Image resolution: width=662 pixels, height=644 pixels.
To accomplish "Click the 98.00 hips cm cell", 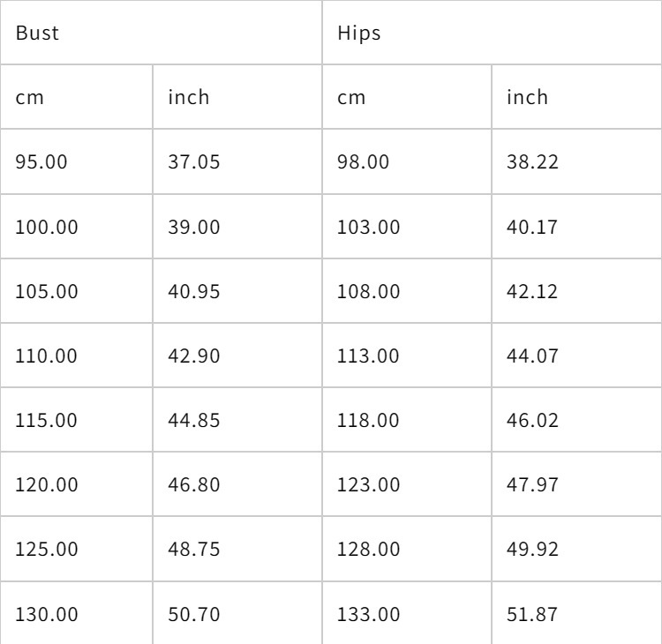I will (363, 162).
